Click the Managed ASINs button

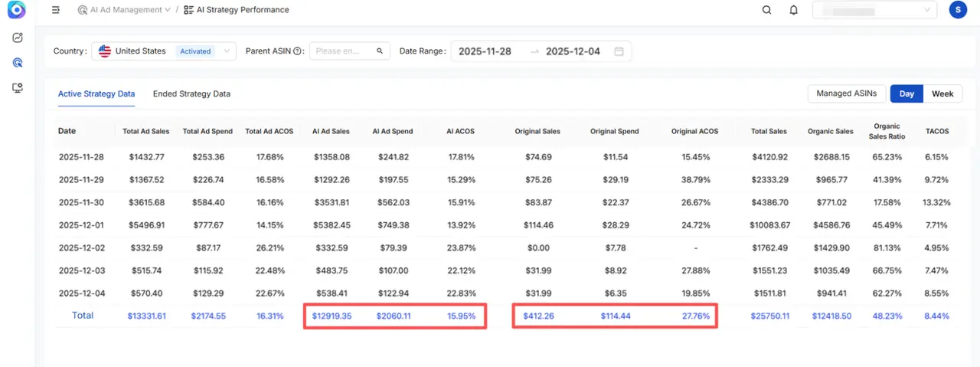tap(846, 93)
